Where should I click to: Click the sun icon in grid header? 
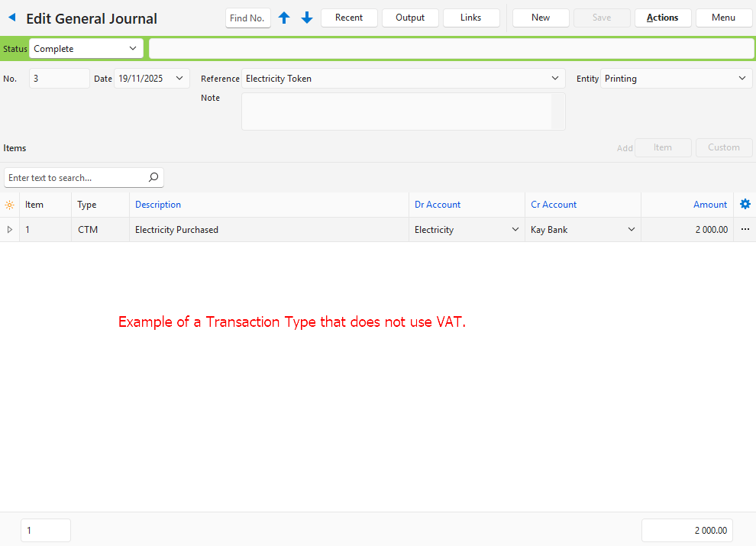[9, 205]
